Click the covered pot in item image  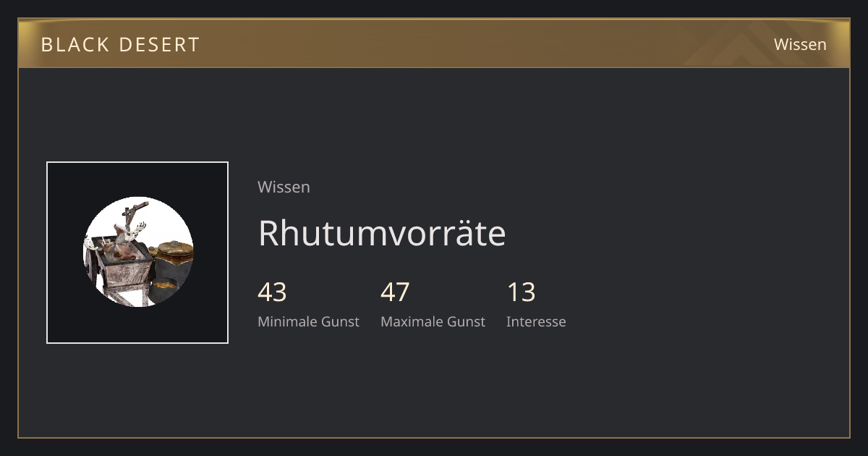tap(174, 253)
